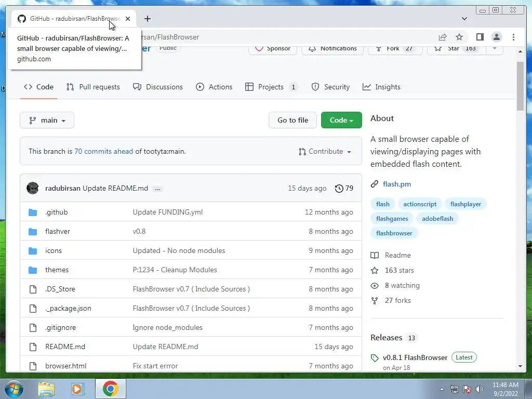Open the tab search chevron in title bar
532x399 pixels.
click(x=464, y=19)
